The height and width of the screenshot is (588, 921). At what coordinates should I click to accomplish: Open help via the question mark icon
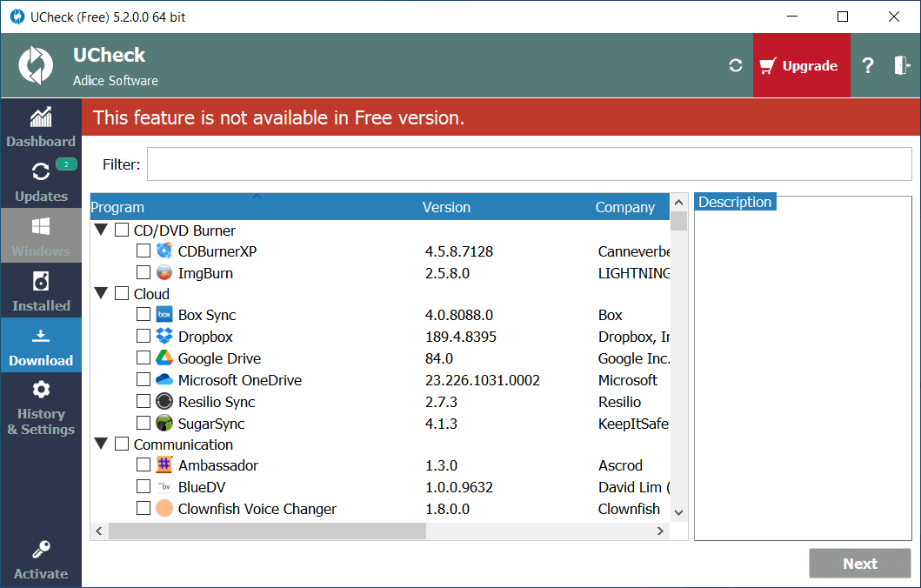(x=867, y=65)
